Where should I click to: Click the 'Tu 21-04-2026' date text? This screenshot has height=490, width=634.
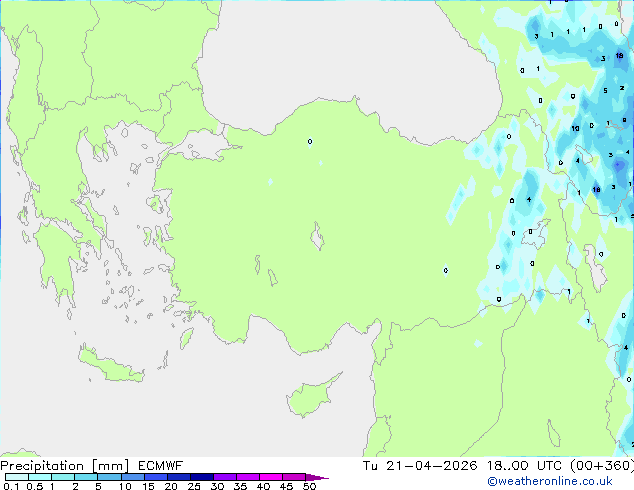(420, 466)
